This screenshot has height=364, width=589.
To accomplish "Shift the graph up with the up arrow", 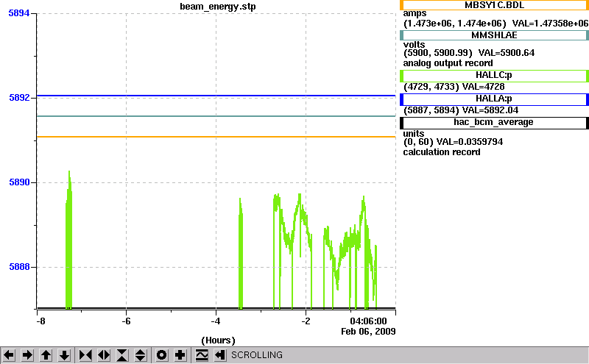I will click(46, 355).
